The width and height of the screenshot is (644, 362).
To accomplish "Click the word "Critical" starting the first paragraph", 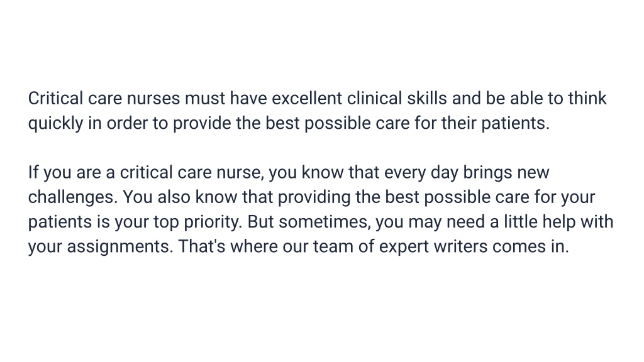I will 55,99.
